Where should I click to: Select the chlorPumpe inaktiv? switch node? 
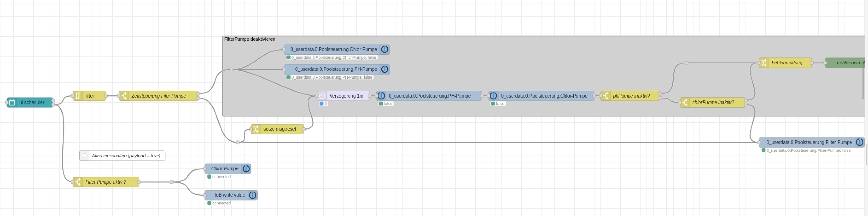click(x=713, y=102)
